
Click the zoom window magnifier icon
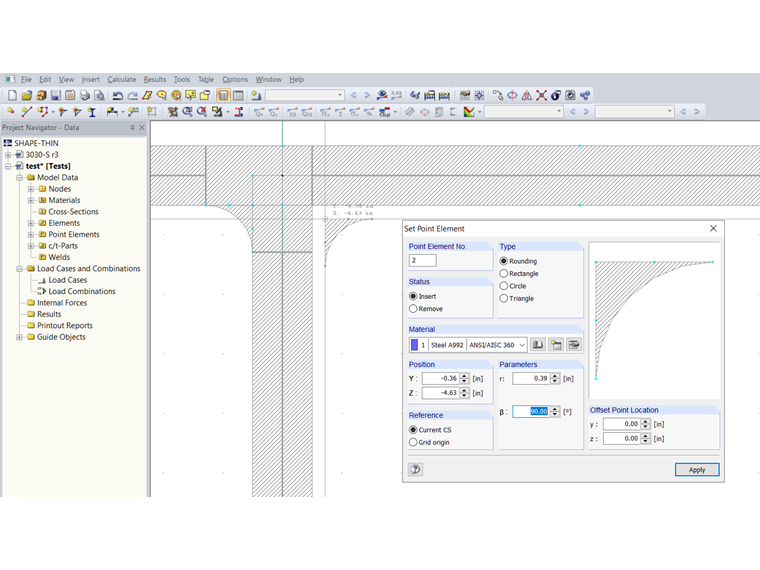188,112
